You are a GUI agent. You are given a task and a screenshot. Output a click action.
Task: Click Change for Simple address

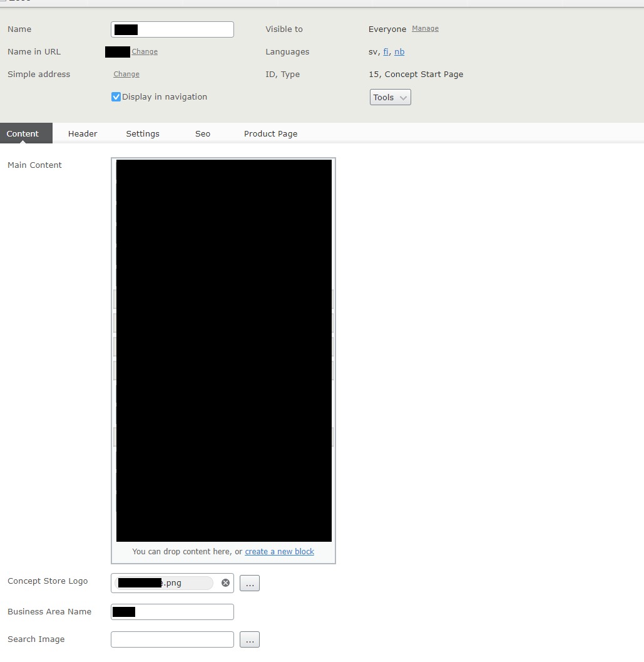pos(126,74)
